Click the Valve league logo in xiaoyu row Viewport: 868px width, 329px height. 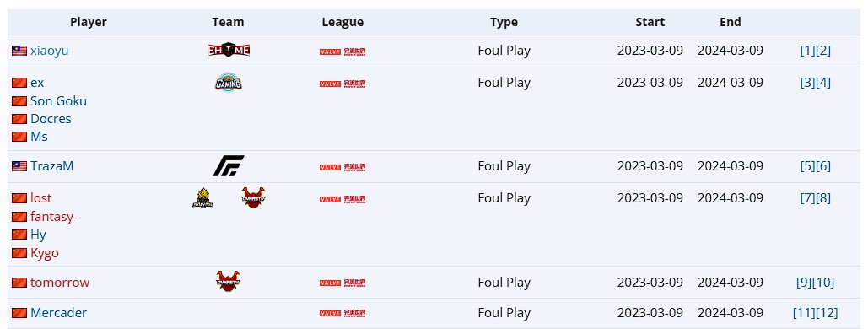click(330, 52)
